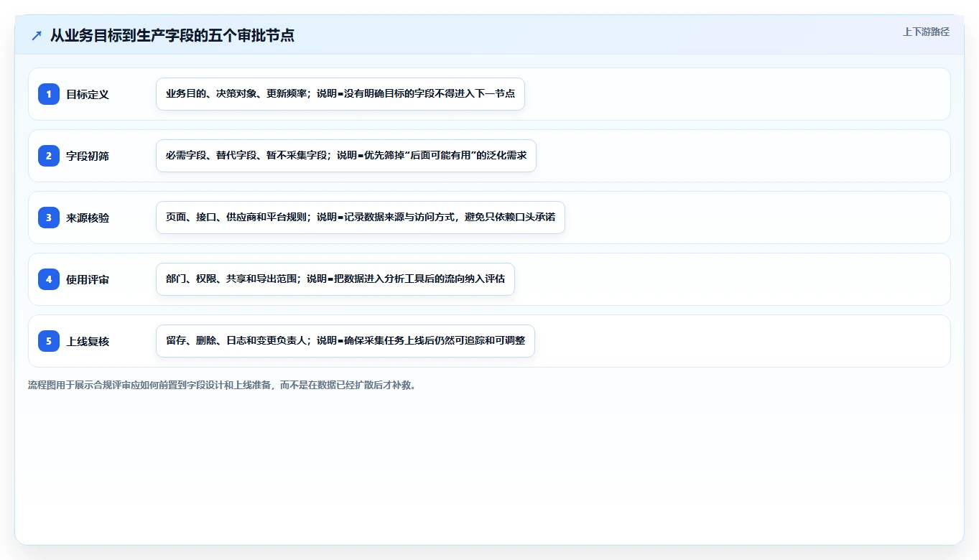Select the step 1 number badge
The height and width of the screenshot is (560, 979).
click(49, 94)
